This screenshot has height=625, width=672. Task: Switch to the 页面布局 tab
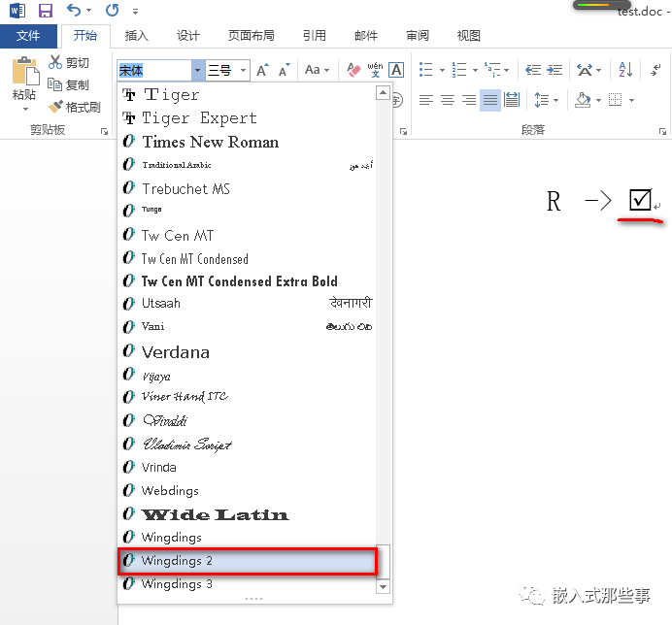(252, 36)
